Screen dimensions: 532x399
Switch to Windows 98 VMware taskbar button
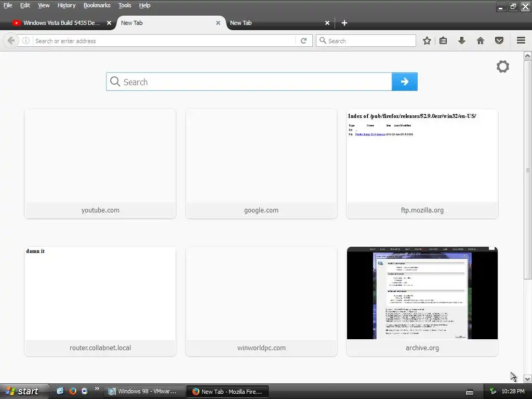click(143, 391)
